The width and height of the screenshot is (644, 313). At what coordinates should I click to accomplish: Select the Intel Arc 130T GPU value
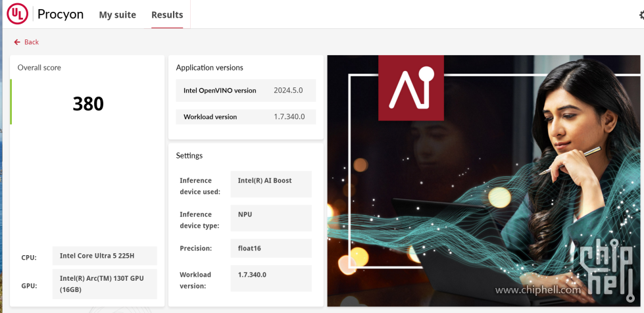[105, 284]
